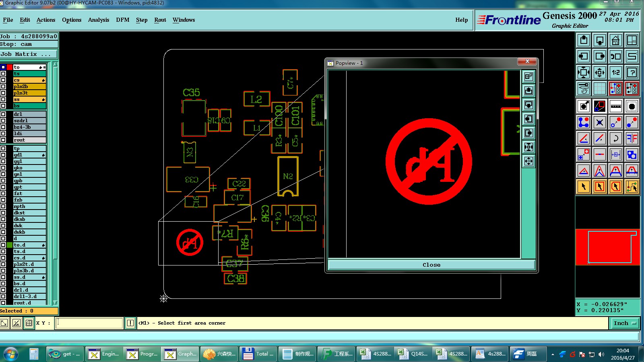Viewport: 644px width, 362px height.
Task: Toggle checkbox for layer cs
Action: point(3,80)
